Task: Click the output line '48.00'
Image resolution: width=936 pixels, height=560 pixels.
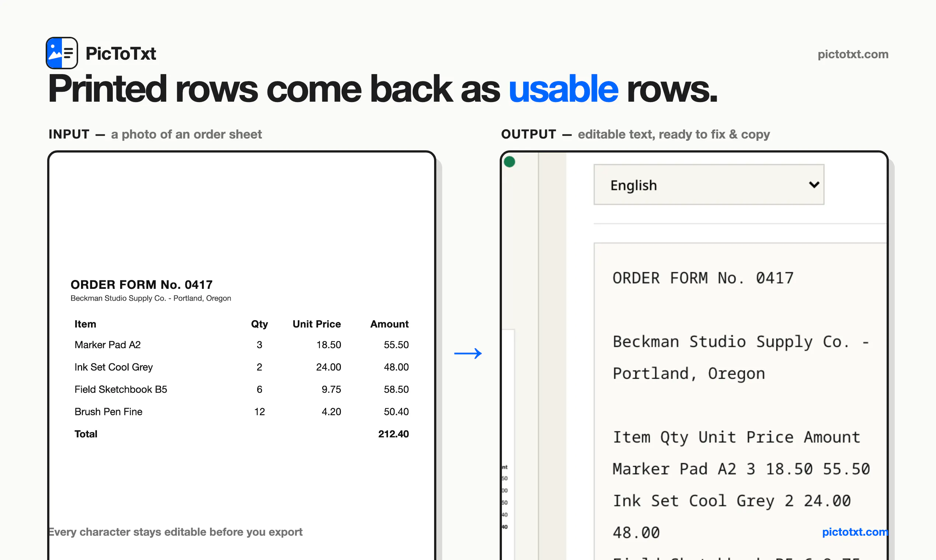Action: pyautogui.click(x=636, y=533)
